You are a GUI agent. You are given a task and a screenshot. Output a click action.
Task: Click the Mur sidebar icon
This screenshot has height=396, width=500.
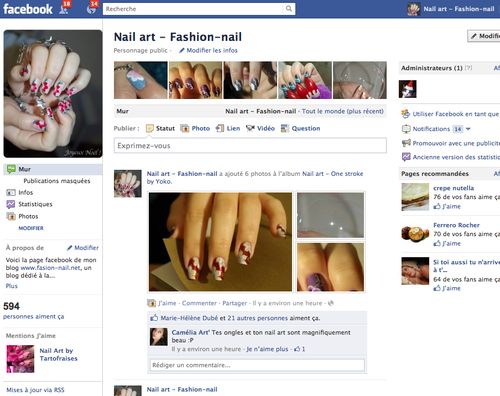[11, 169]
